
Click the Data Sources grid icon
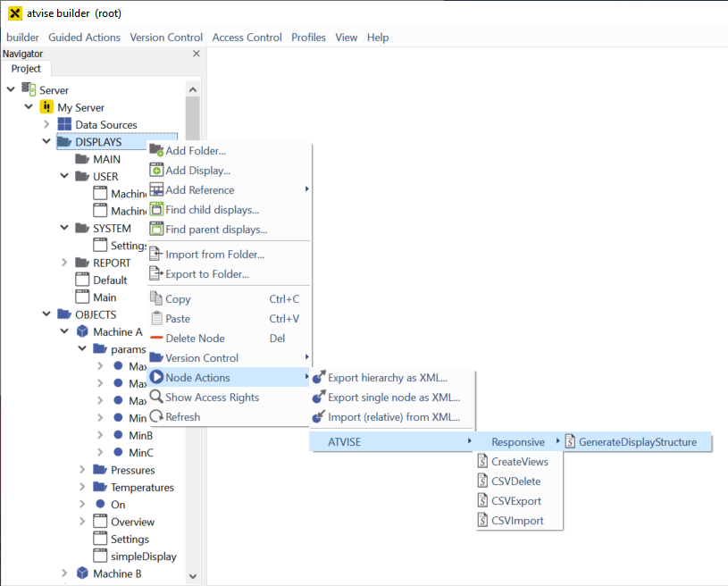(64, 124)
